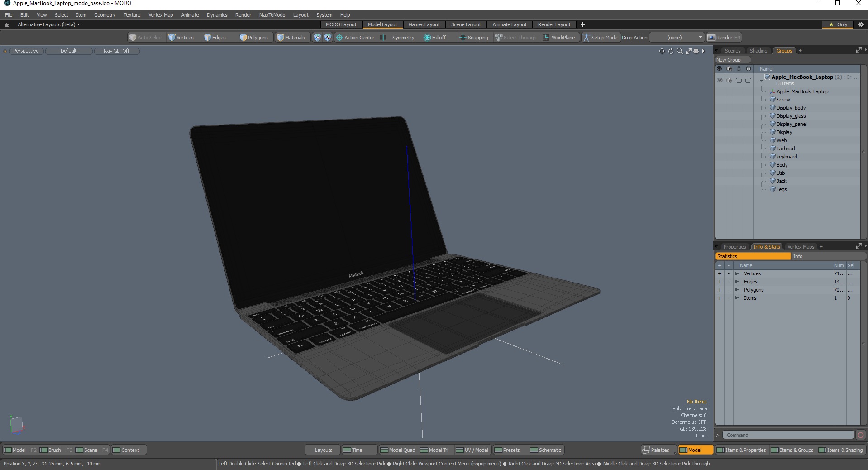Click the viewport pan (move) icon
Viewport: 868px width, 470px height.
662,51
